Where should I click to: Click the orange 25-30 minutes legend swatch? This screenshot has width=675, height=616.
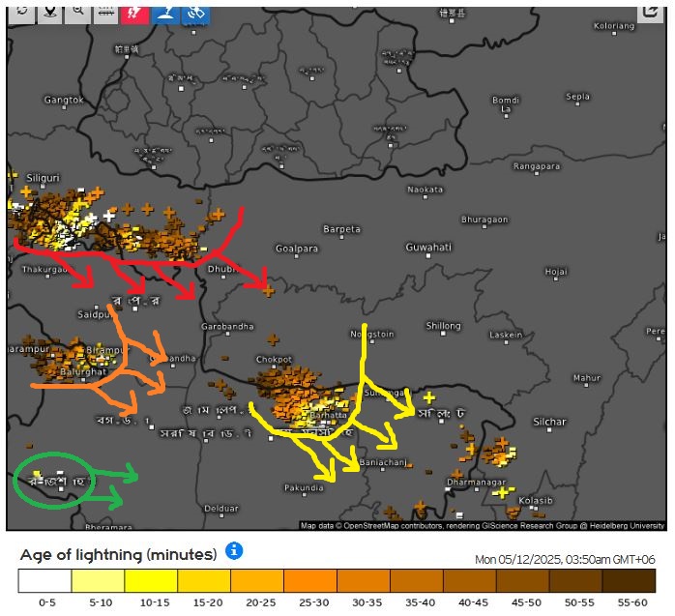point(309,580)
